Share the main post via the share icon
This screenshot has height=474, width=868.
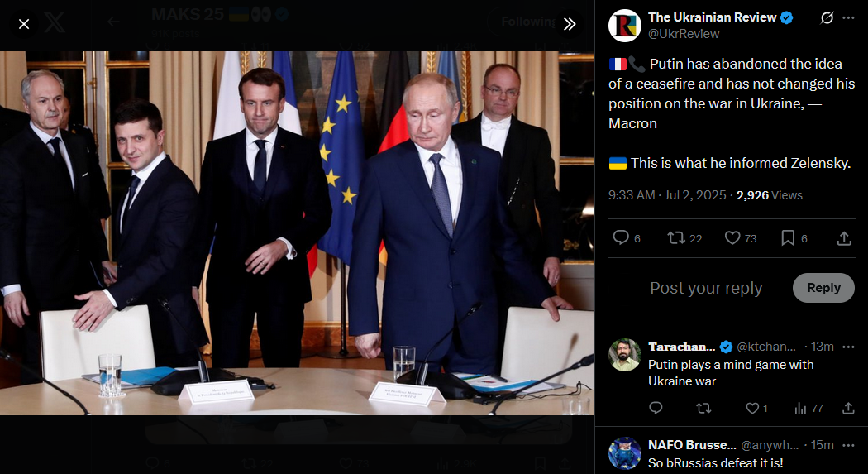tap(844, 238)
